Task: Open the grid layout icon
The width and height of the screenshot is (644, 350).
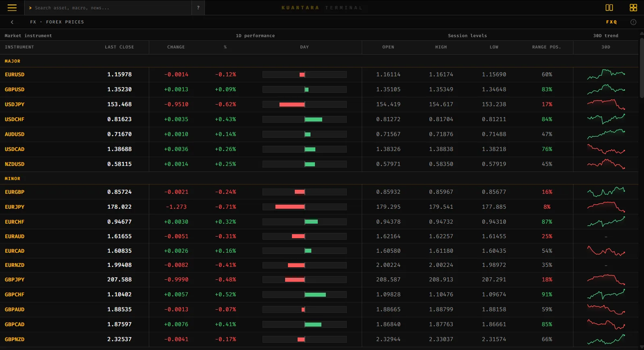Action: [633, 8]
